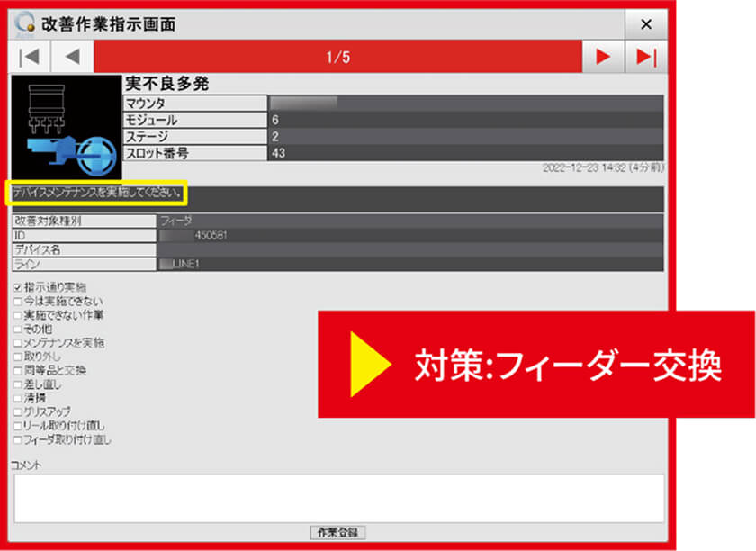This screenshot has width=756, height=551.
Task: Click the 1/5 page indicator bar
Action: tap(338, 57)
